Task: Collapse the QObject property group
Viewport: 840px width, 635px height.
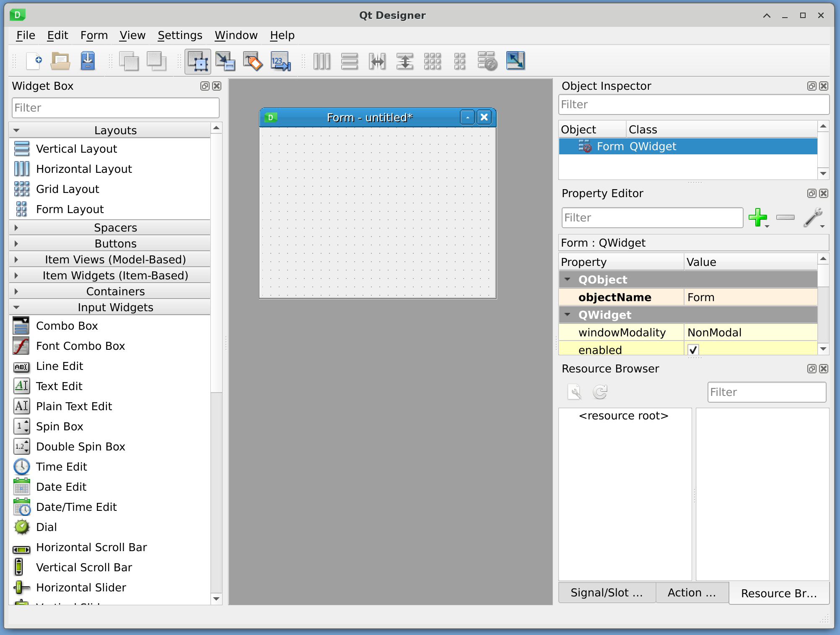Action: [x=568, y=279]
